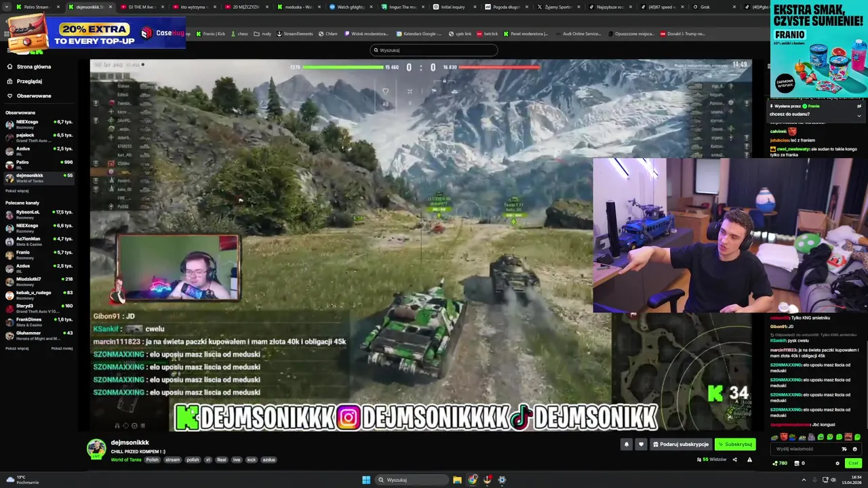Open taskbar settings gear app
The image size is (868, 488).
click(502, 480)
